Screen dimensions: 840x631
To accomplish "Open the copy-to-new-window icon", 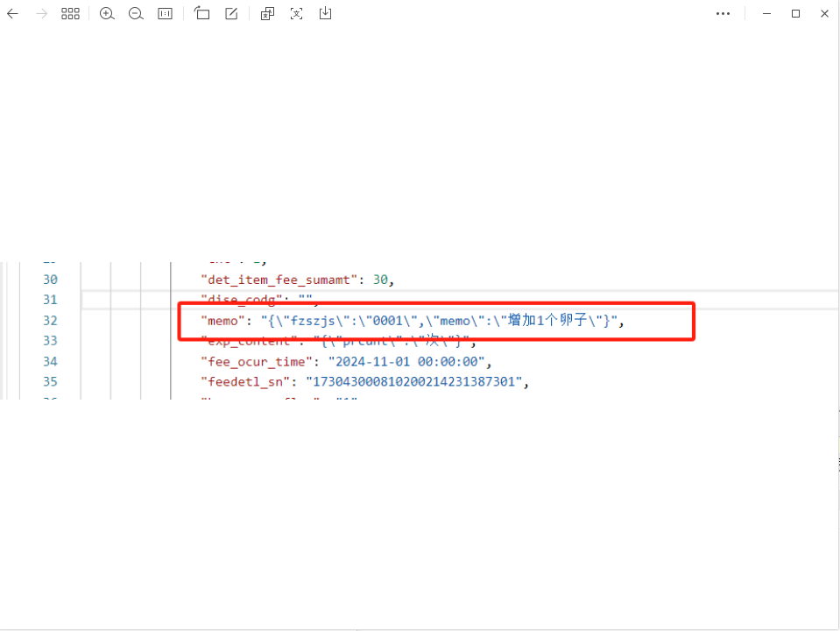I will click(x=267, y=14).
